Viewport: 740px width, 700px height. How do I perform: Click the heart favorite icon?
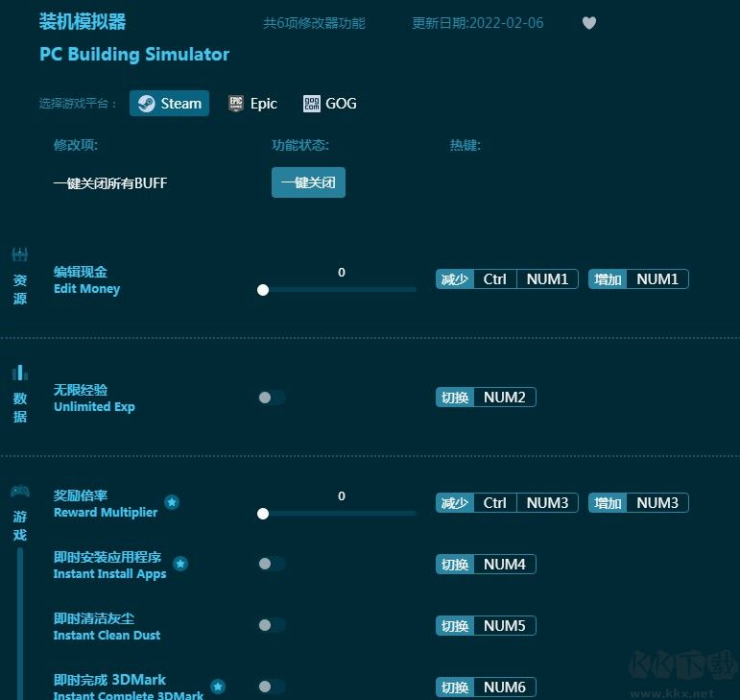tap(589, 23)
